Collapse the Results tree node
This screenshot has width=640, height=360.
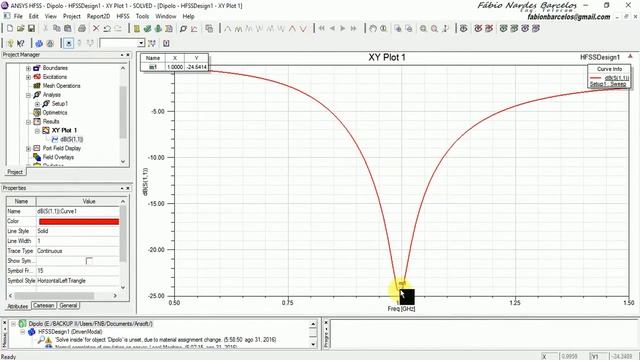[x=28, y=122]
